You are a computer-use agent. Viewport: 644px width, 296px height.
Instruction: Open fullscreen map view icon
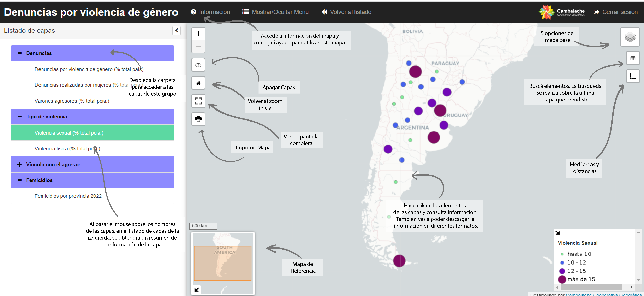pos(198,101)
